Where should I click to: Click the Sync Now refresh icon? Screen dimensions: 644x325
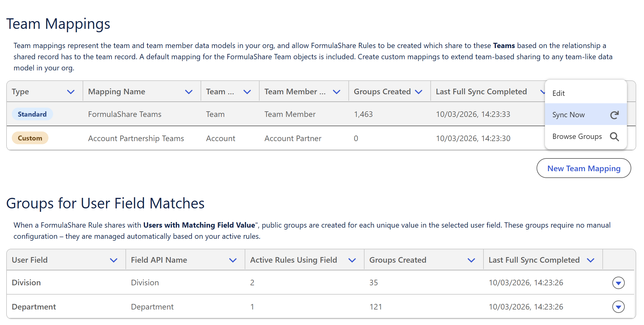pos(614,115)
